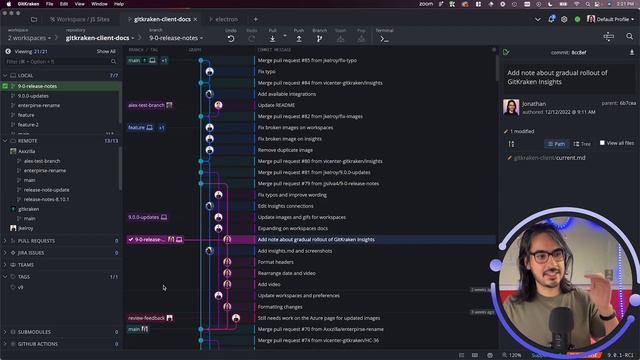Collapse the REMOTE section

pos(5,141)
